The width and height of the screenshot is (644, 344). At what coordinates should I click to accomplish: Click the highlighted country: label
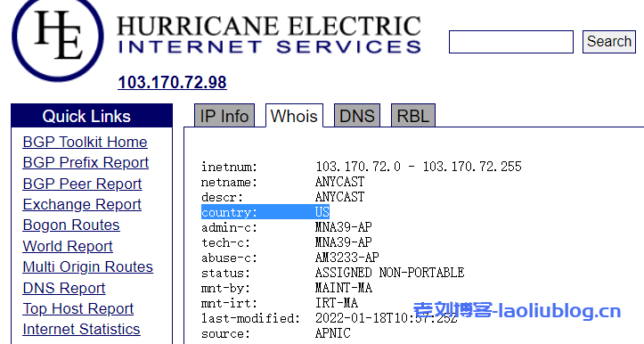tap(229, 212)
